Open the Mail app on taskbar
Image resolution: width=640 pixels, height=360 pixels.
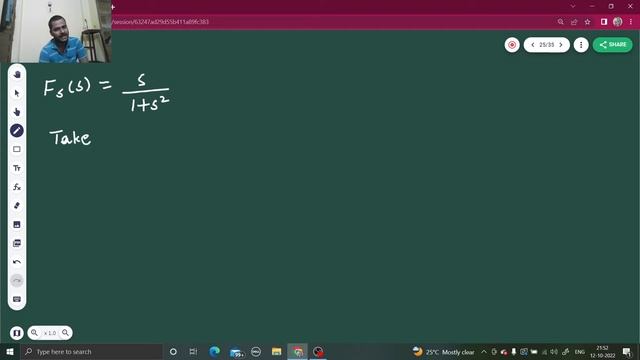[236, 351]
